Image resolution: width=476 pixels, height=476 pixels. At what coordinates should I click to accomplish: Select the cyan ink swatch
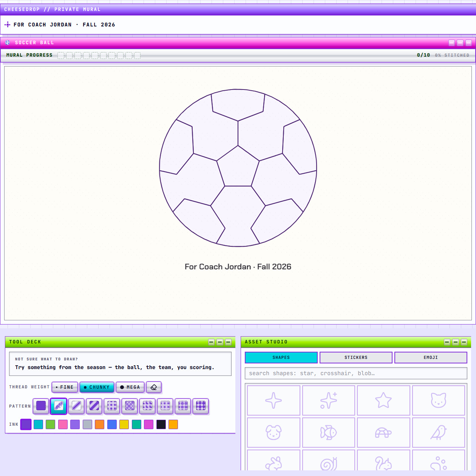pyautogui.click(x=38, y=424)
